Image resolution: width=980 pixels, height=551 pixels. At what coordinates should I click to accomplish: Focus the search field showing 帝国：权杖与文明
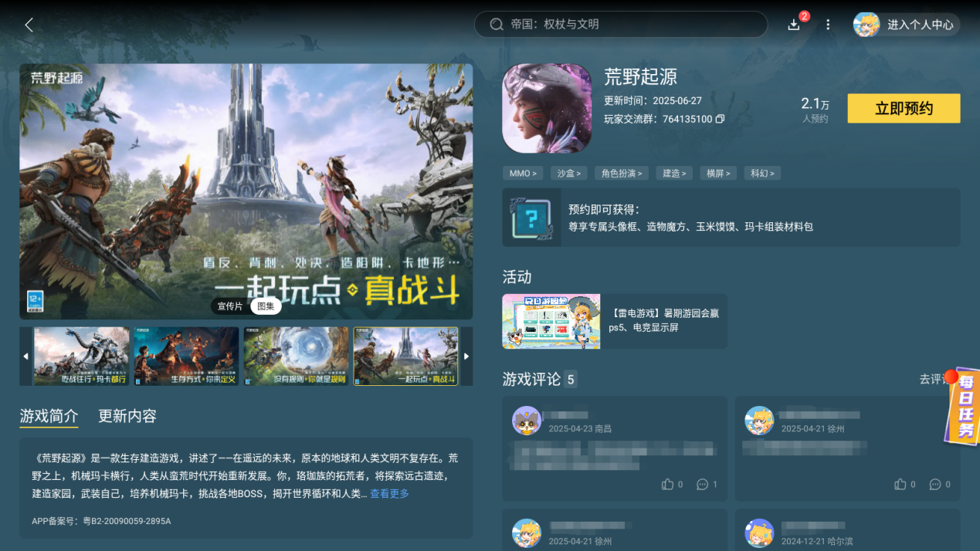(621, 25)
